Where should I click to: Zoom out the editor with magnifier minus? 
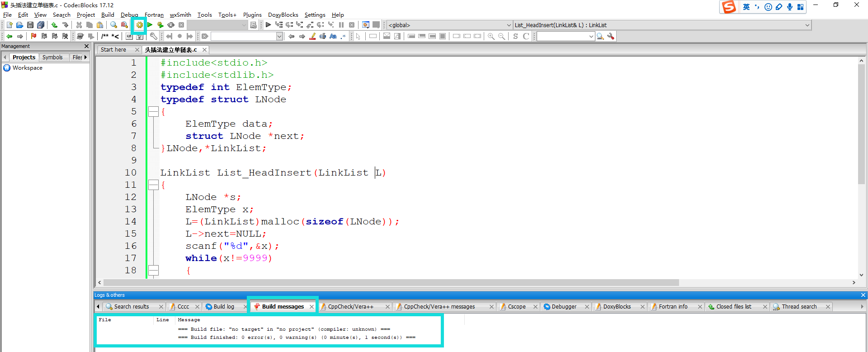click(501, 36)
